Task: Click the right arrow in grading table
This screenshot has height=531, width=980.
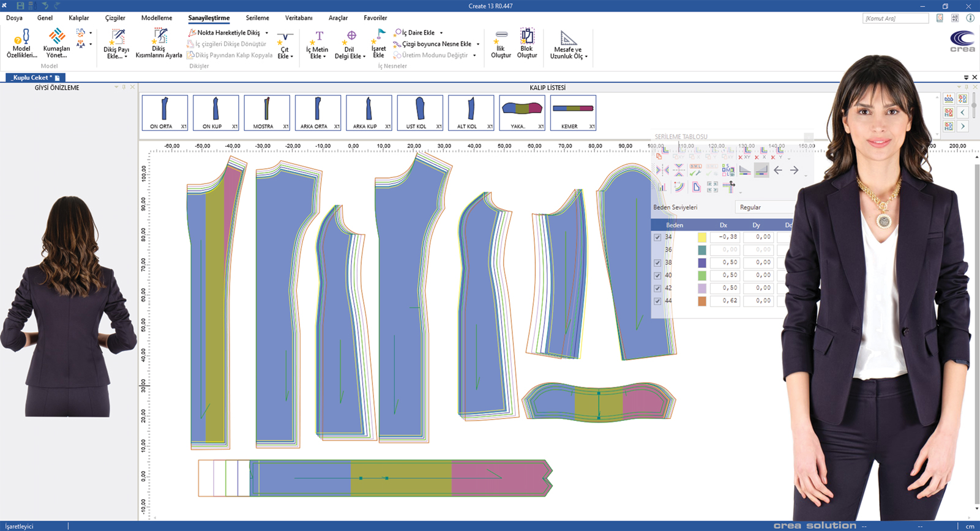Action: (794, 171)
